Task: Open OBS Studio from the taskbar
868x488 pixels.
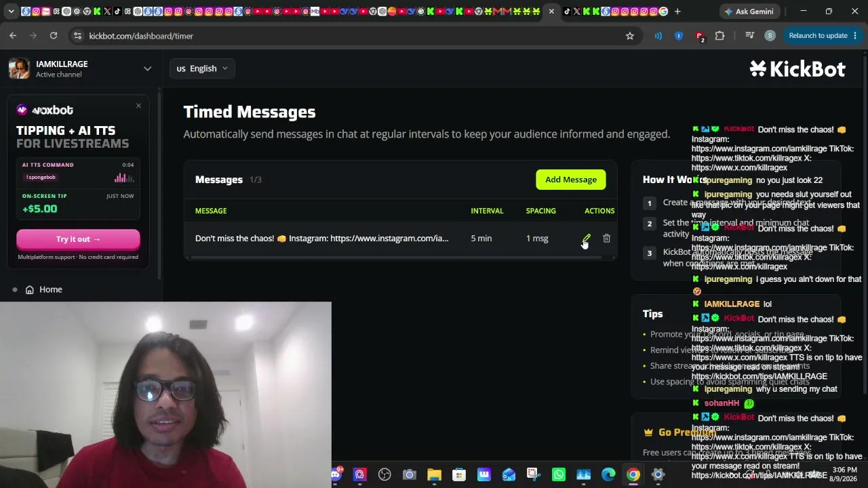Action: pyautogui.click(x=384, y=474)
